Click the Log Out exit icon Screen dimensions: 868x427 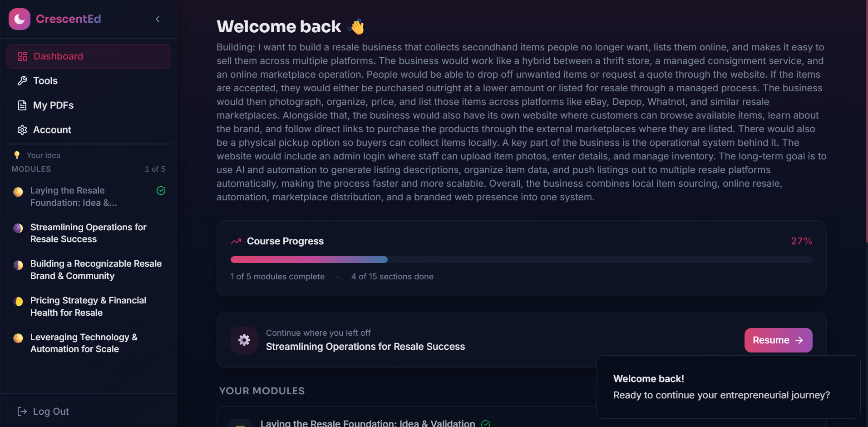tap(22, 412)
